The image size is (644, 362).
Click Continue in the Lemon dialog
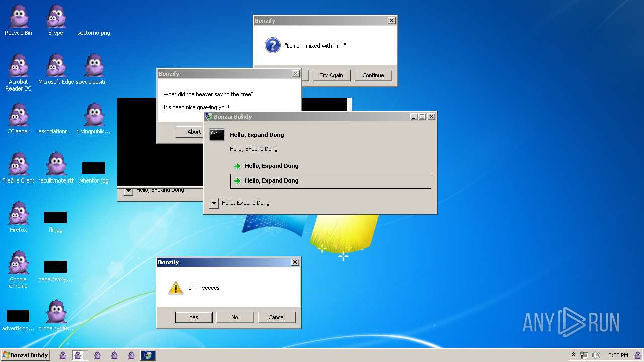click(373, 75)
